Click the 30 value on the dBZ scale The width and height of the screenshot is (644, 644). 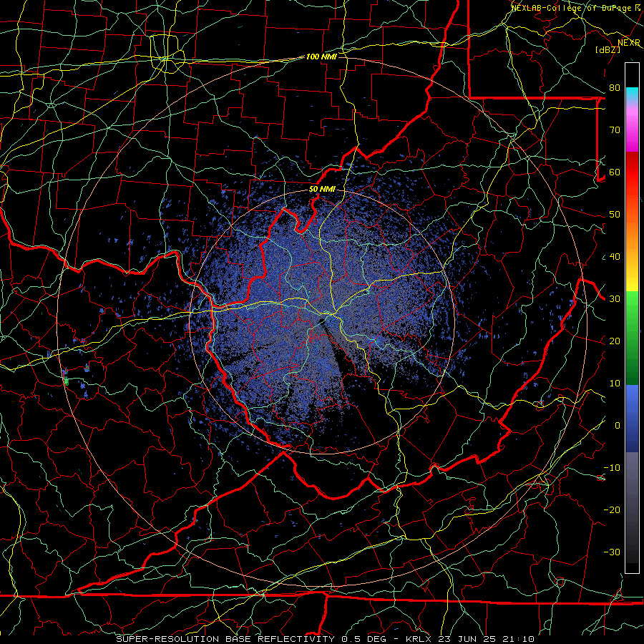615,299
